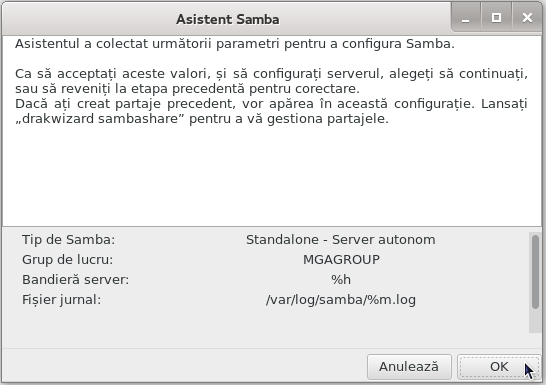Click empty white area of description pane

(272, 174)
